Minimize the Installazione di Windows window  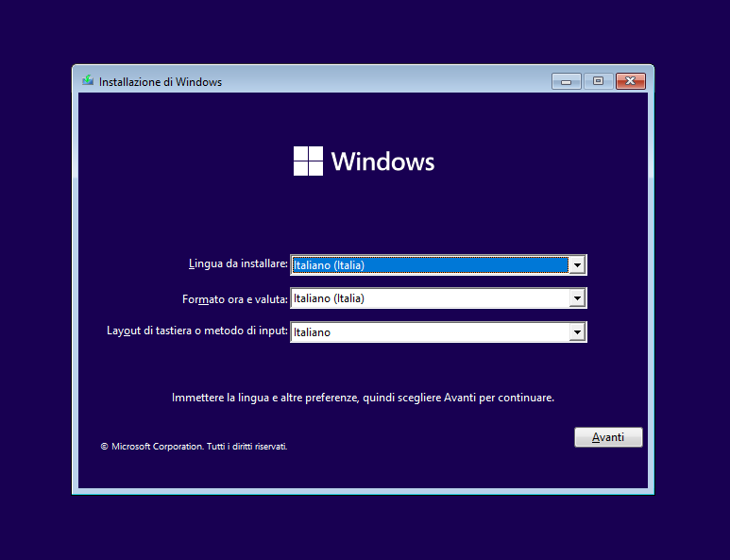(x=566, y=81)
